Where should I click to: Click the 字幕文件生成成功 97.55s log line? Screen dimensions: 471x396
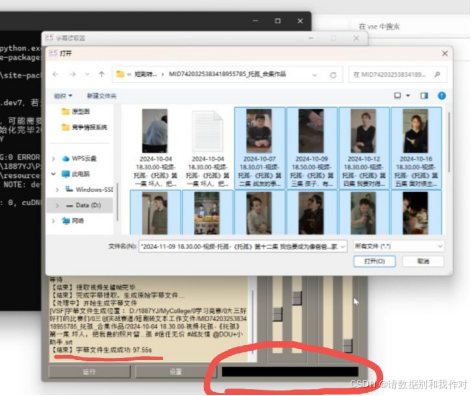(x=101, y=350)
